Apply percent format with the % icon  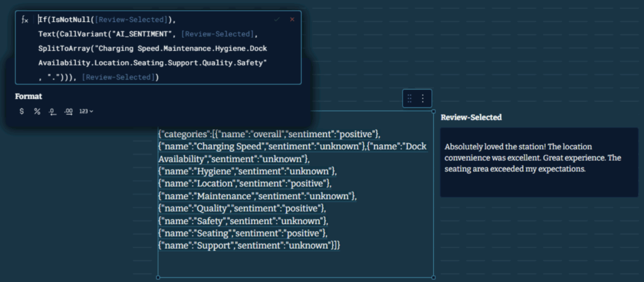pos(37,111)
